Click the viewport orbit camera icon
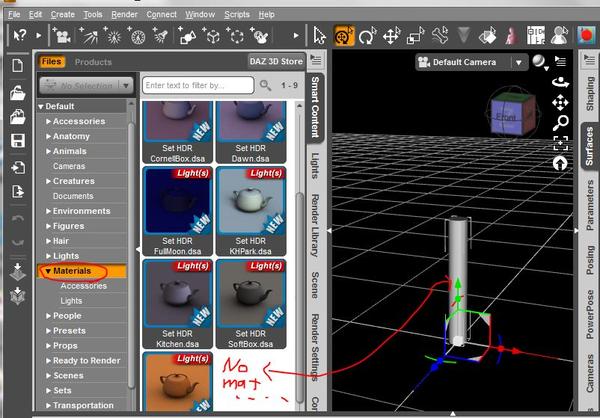 (x=560, y=82)
